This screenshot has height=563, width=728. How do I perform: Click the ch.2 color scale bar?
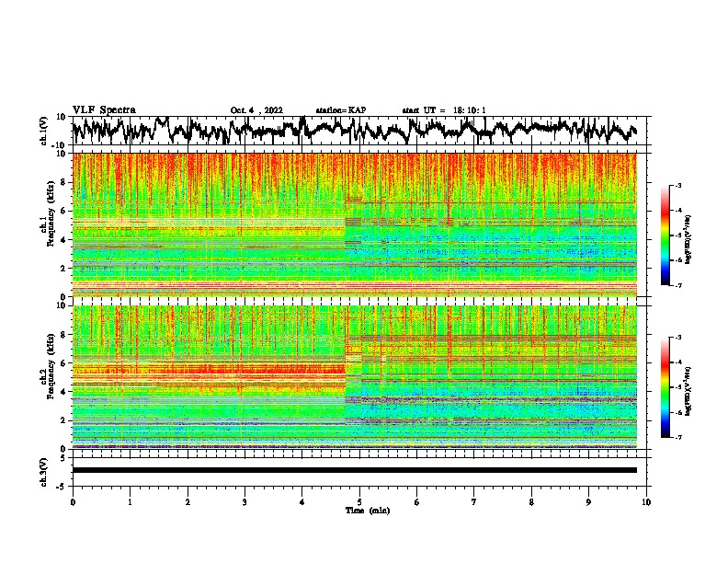(x=665, y=387)
